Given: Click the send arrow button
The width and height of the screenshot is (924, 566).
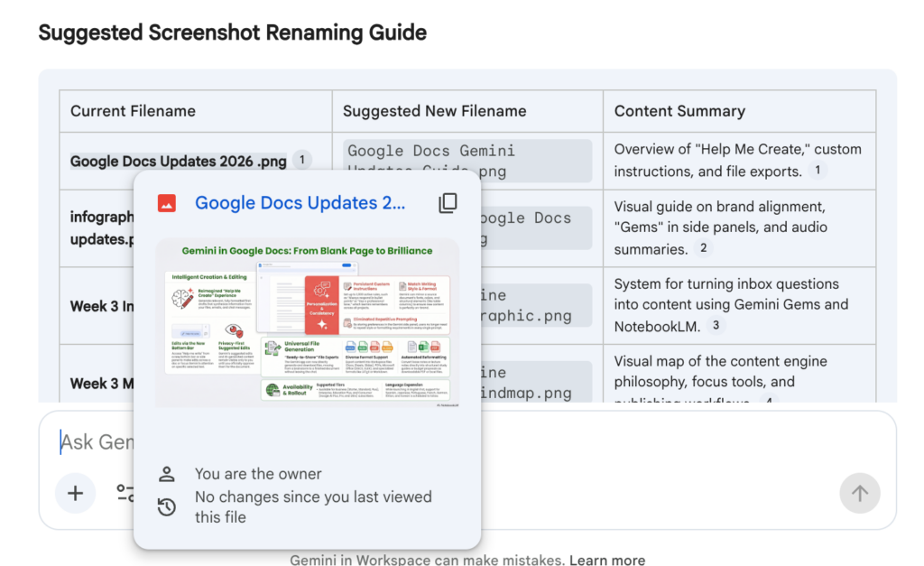Looking at the screenshot, I should (860, 493).
